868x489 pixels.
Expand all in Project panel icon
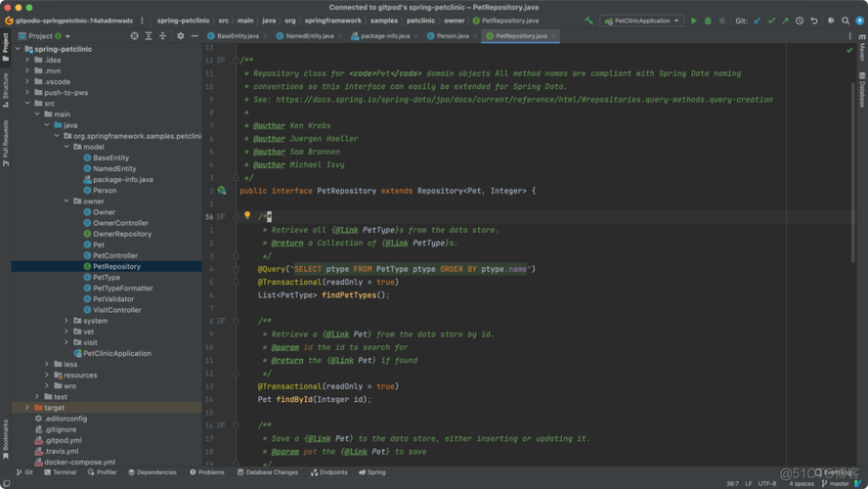(149, 36)
